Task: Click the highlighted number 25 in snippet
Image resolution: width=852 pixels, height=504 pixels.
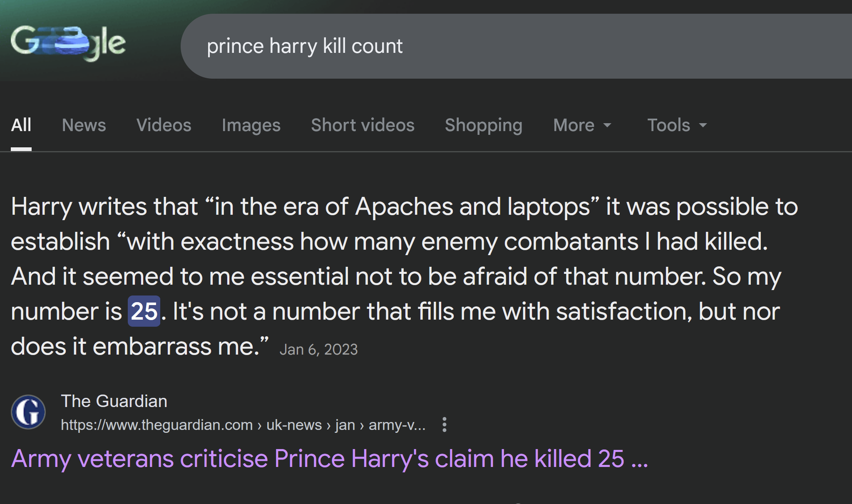Action: pos(144,311)
